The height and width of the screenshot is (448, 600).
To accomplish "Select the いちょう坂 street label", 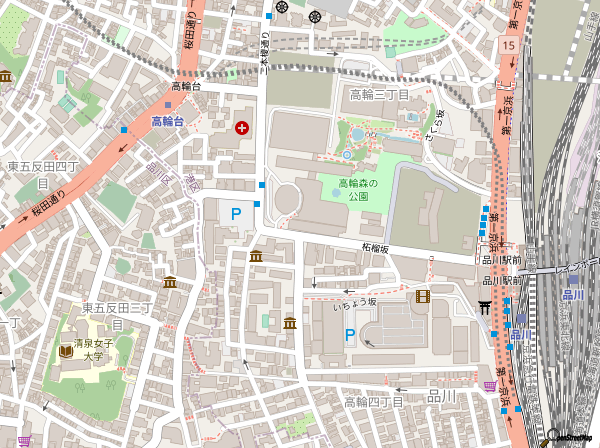I will pyautogui.click(x=355, y=302).
